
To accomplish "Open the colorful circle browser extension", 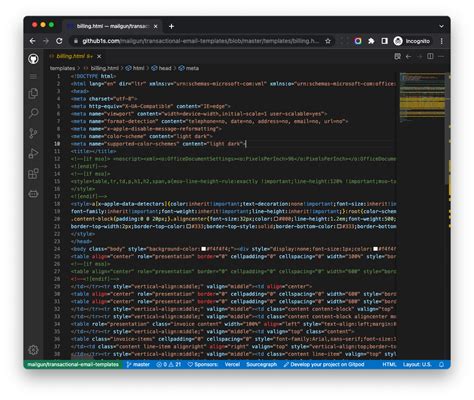I will click(358, 41).
